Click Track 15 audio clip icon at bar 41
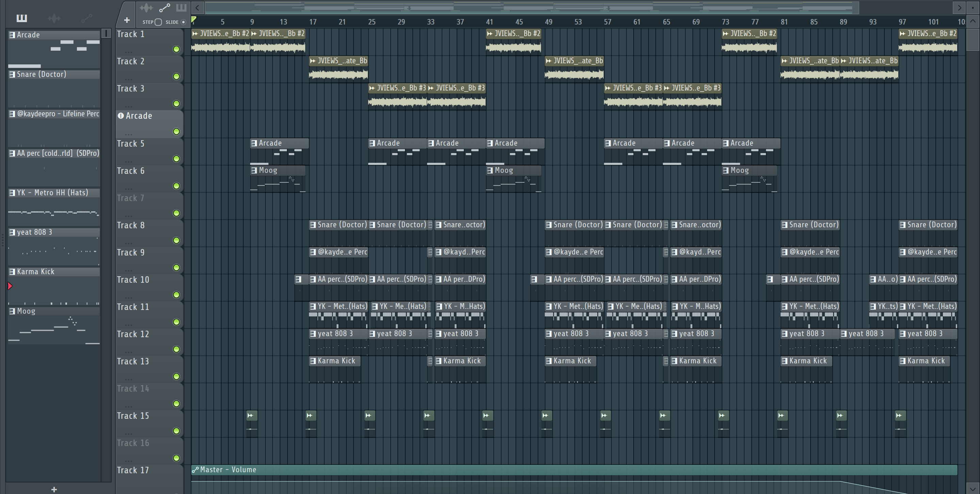The image size is (980, 494). (x=486, y=416)
